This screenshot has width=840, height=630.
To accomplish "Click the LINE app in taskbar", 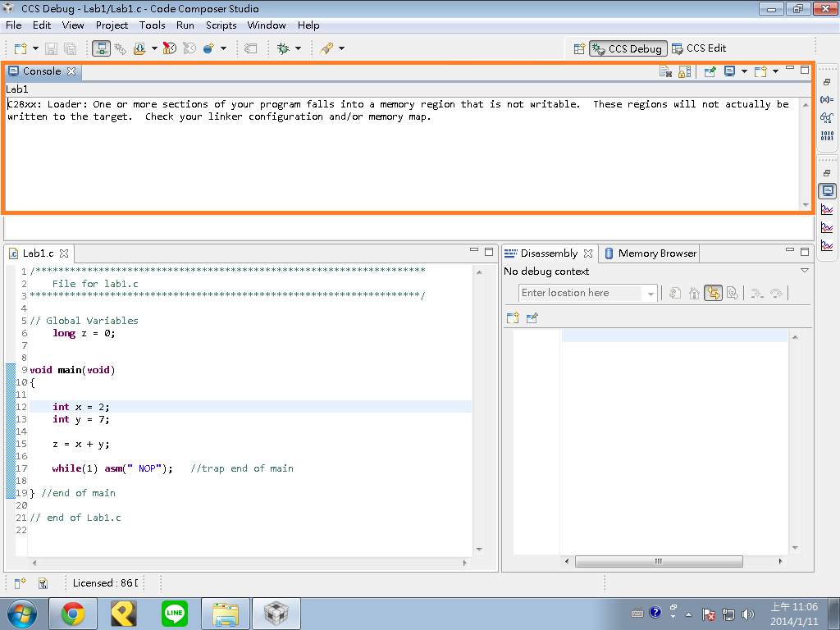I will click(174, 613).
